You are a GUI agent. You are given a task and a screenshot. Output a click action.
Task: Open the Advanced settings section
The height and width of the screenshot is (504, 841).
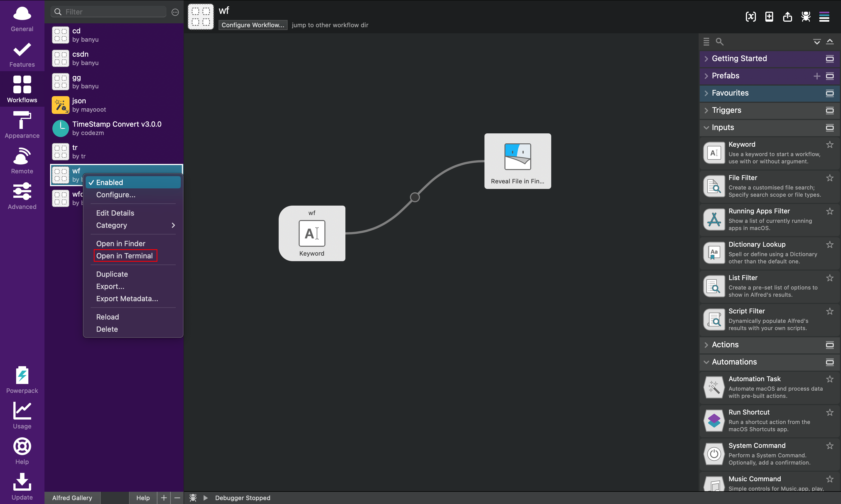click(22, 196)
